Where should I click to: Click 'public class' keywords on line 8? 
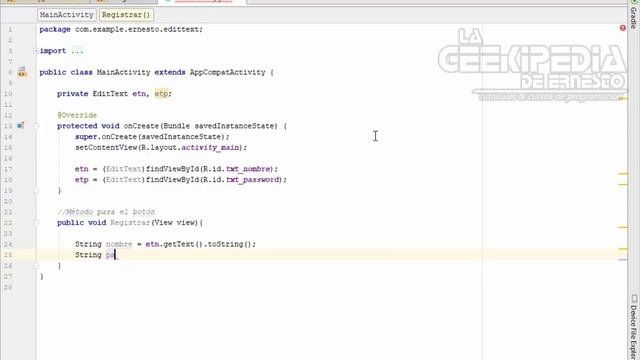point(66,72)
